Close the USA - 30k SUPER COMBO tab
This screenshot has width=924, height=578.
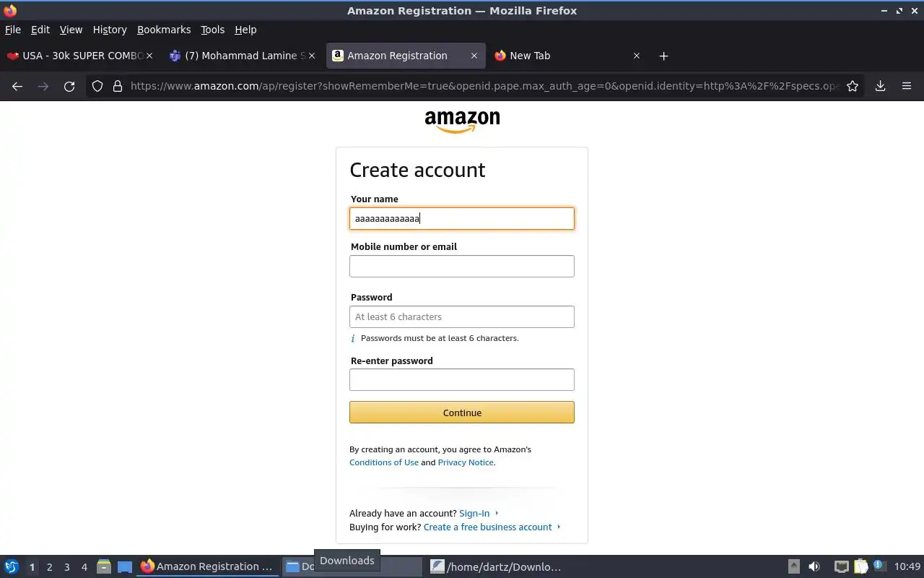[x=149, y=56]
